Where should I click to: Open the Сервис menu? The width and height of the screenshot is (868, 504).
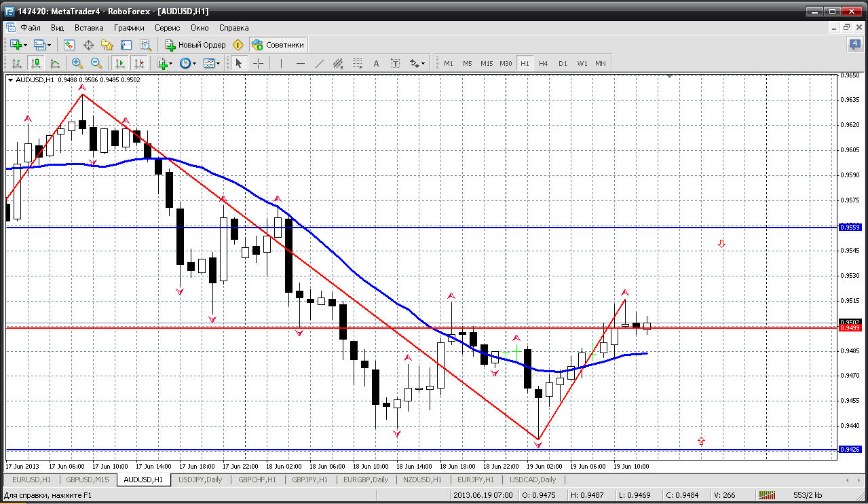[x=167, y=28]
